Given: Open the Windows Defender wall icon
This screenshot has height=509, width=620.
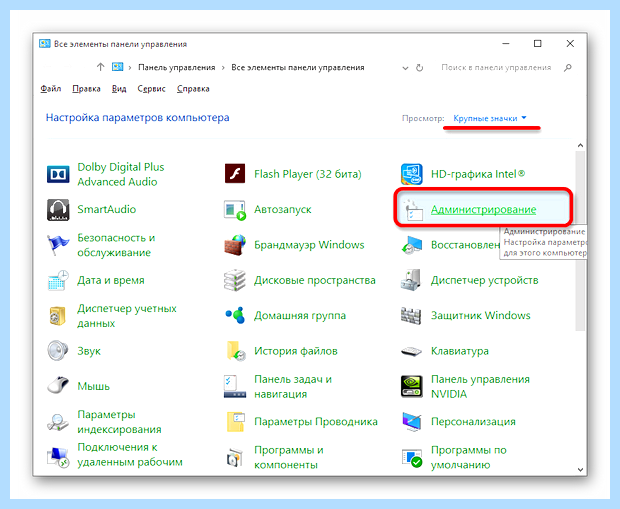Looking at the screenshot, I should tap(412, 316).
